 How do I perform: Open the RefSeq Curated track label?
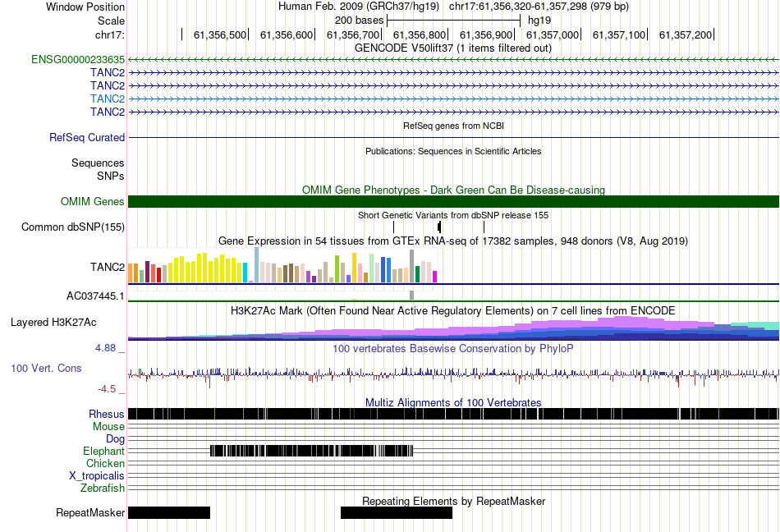point(87,138)
